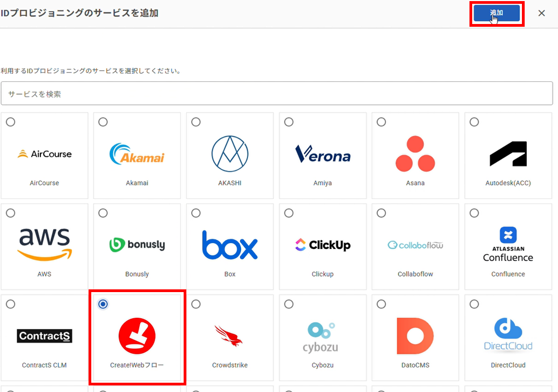Viewport: 558px width, 392px height.
Task: Click the ContractS CLM logo
Action: 44,336
